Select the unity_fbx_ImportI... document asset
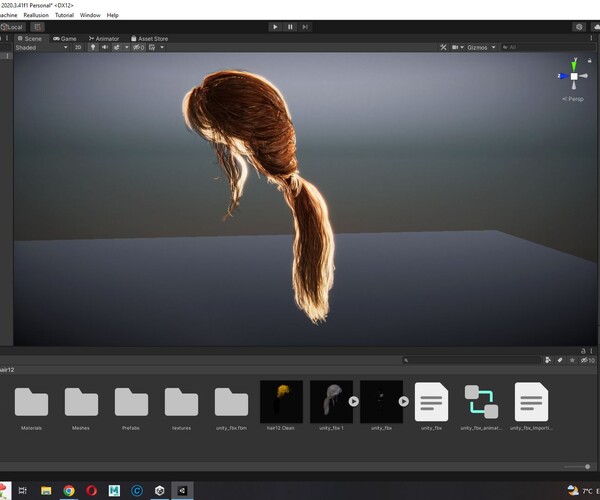600x500 pixels. (532, 402)
